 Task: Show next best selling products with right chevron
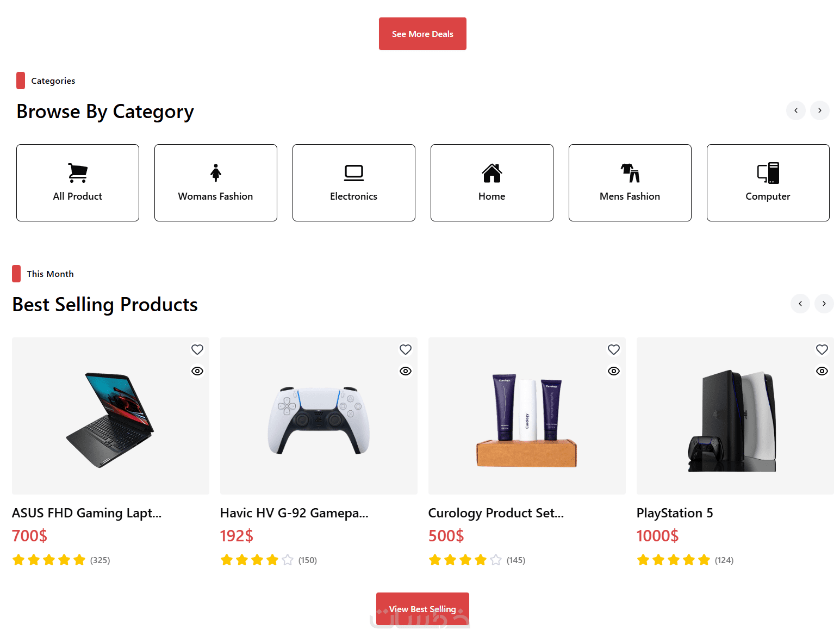(x=824, y=304)
